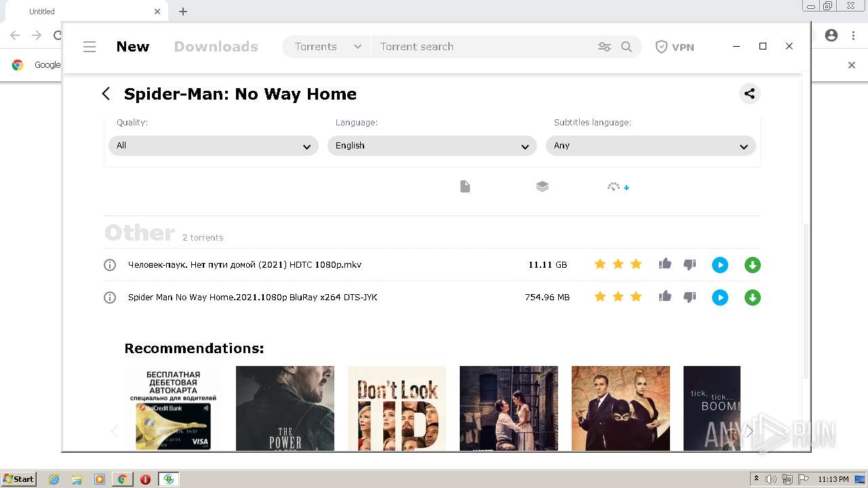Switch to the Downloads tab
Viewport: 868px width, 488px height.
pos(216,47)
